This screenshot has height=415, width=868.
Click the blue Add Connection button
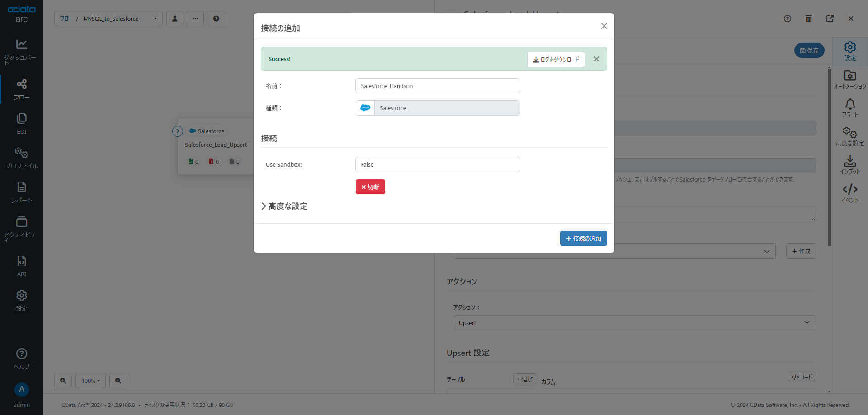point(583,238)
